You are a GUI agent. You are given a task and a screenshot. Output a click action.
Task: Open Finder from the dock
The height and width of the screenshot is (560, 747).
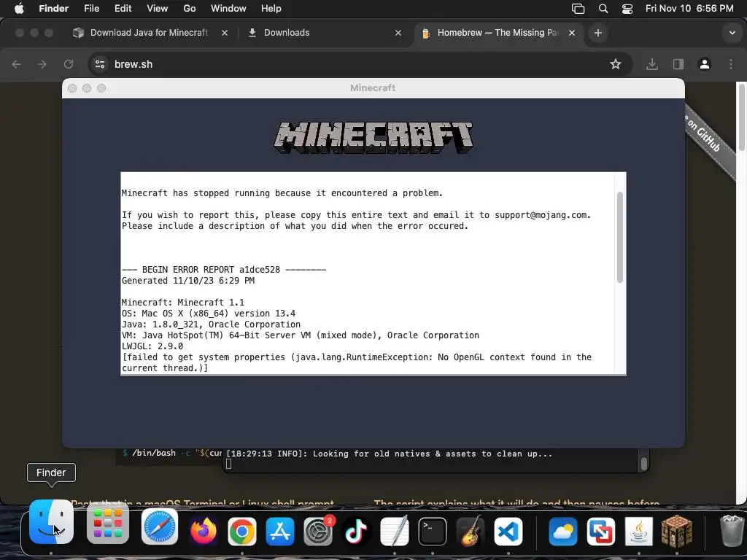click(51, 522)
